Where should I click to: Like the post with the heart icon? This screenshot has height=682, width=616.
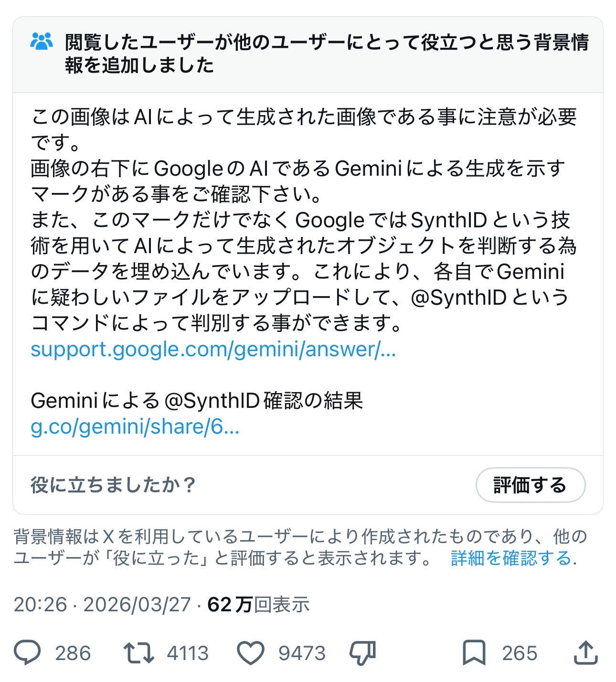point(251,653)
